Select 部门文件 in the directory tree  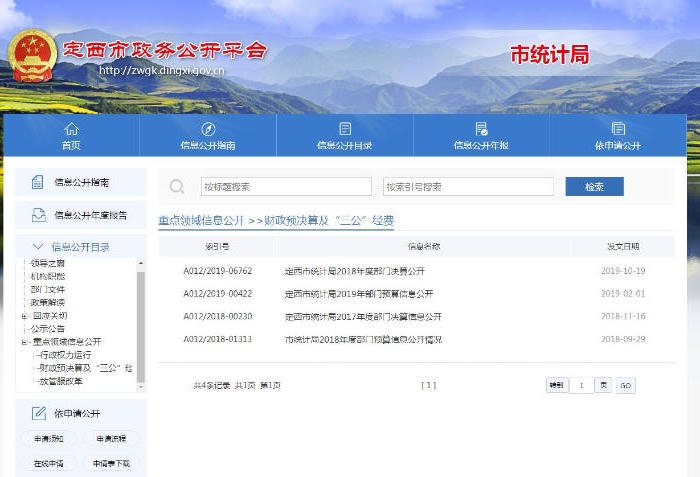[48, 289]
